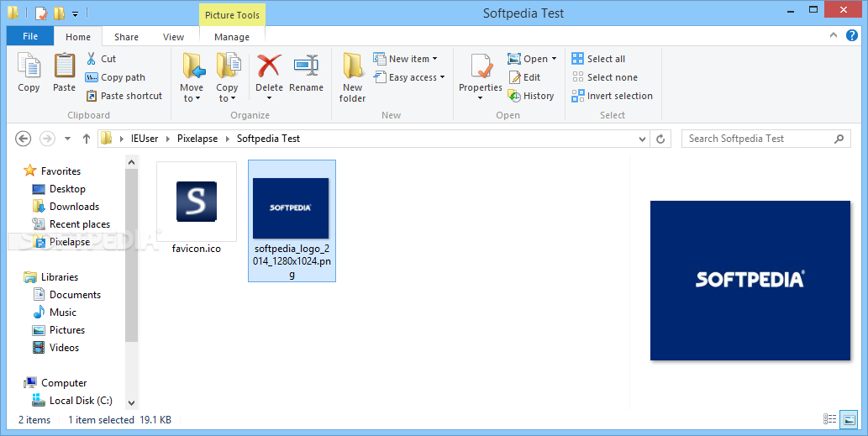This screenshot has width=868, height=436.
Task: Open the Copy to menu
Action: pyautogui.click(x=227, y=77)
